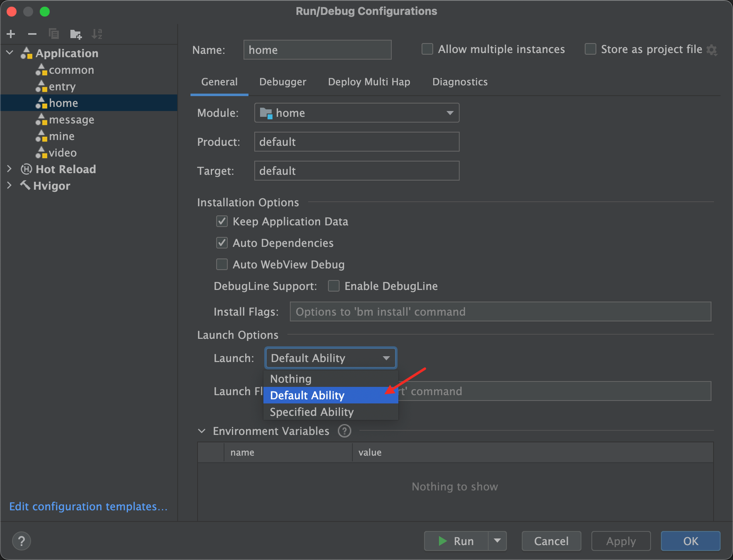This screenshot has width=733, height=560.
Task: Check Store as project file
Action: click(x=591, y=49)
